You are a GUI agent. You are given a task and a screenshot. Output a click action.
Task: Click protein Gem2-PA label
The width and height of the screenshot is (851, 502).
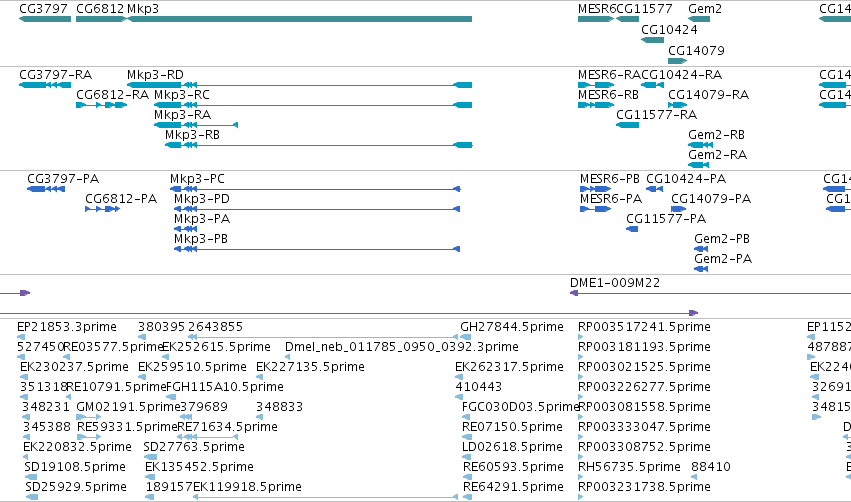click(x=723, y=259)
